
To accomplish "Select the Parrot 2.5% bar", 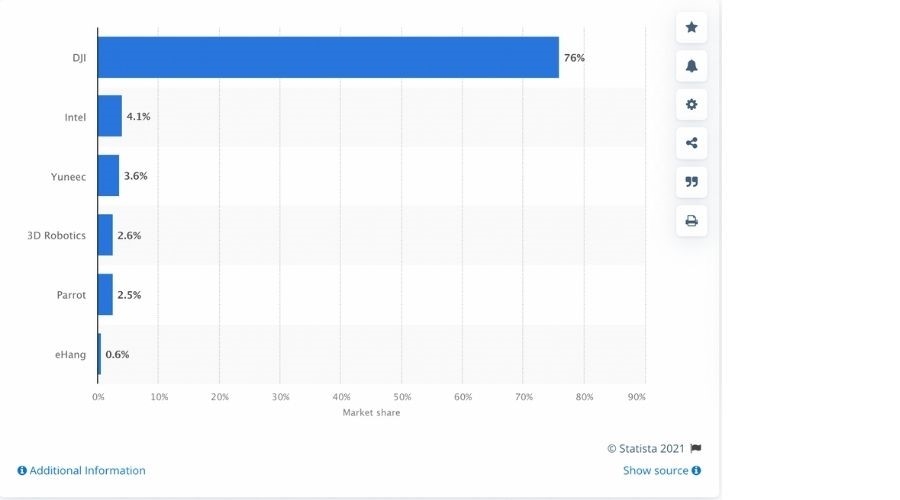I will point(106,294).
